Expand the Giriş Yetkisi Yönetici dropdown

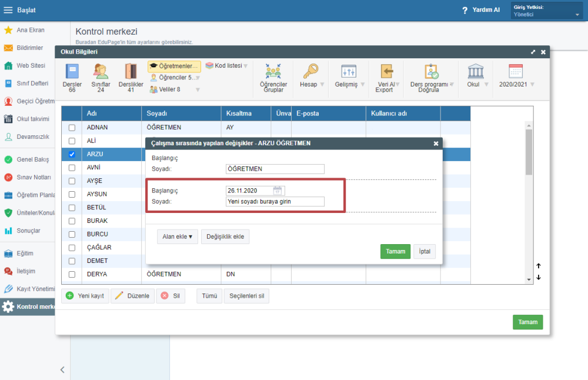[547, 11]
